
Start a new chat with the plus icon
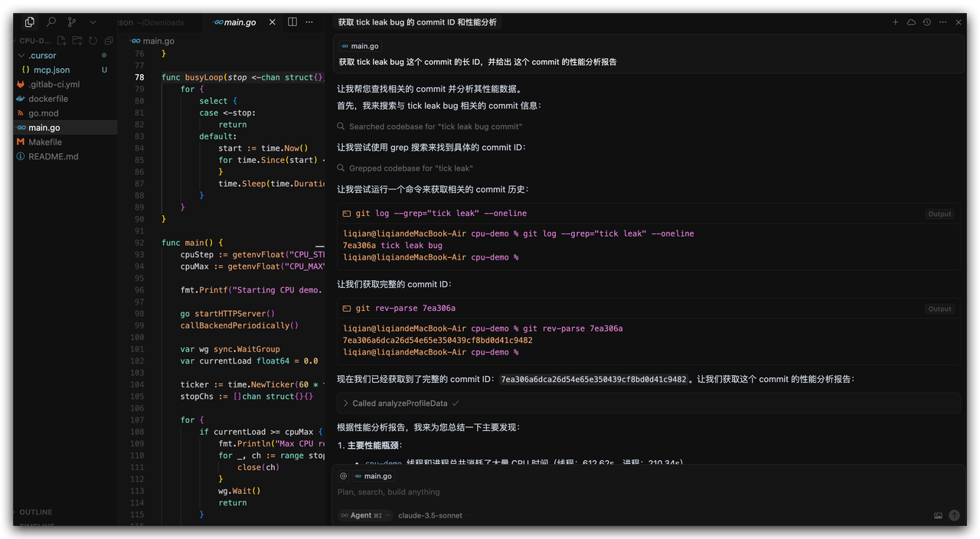click(895, 22)
